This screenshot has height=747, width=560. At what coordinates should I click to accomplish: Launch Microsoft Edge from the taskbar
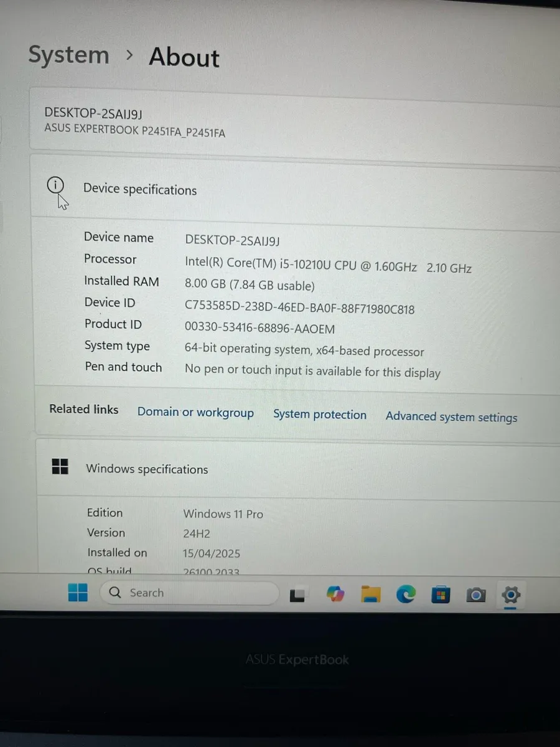[x=406, y=595]
